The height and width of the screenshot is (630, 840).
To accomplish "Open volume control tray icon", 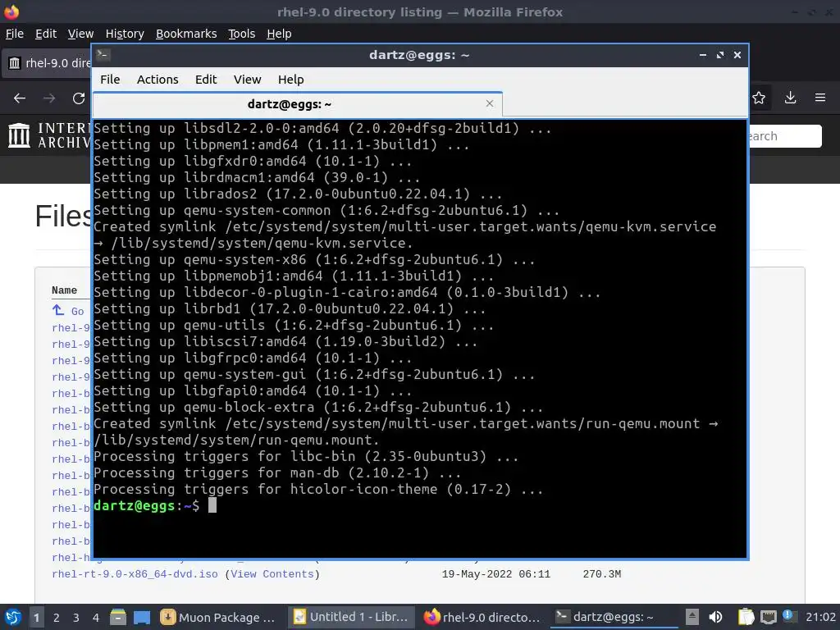I will (715, 617).
